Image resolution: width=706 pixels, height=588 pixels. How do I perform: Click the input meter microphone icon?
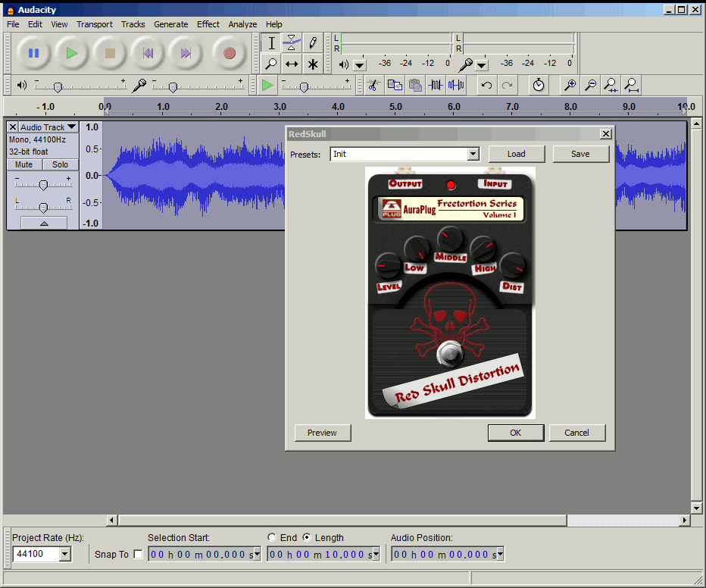point(466,65)
